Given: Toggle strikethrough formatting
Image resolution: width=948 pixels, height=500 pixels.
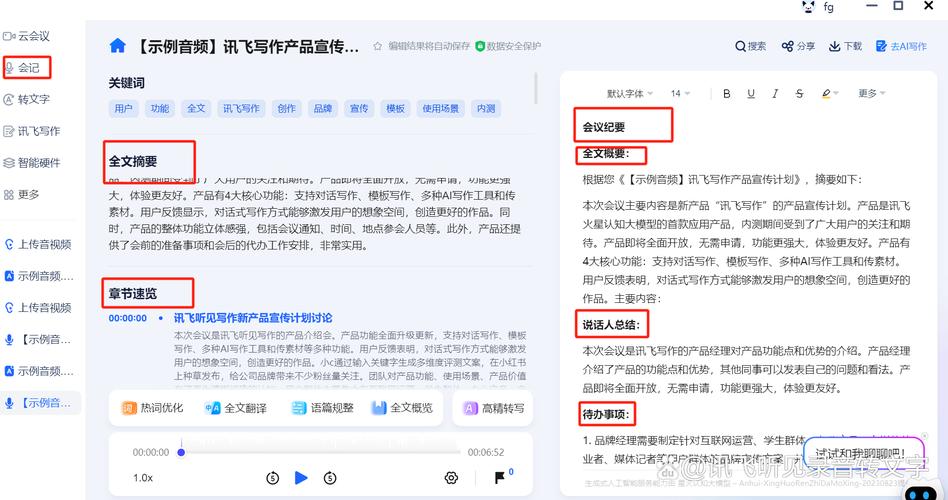Looking at the screenshot, I should pyautogui.click(x=799, y=94).
